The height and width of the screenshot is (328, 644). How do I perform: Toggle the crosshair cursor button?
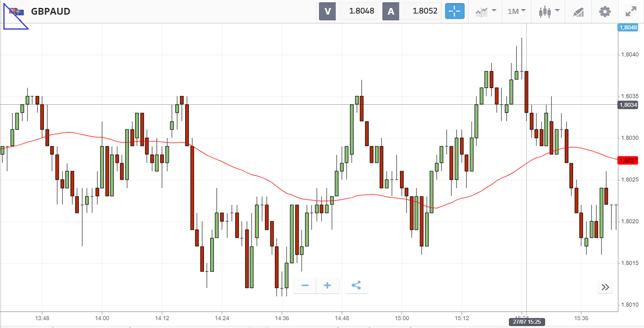tap(455, 11)
